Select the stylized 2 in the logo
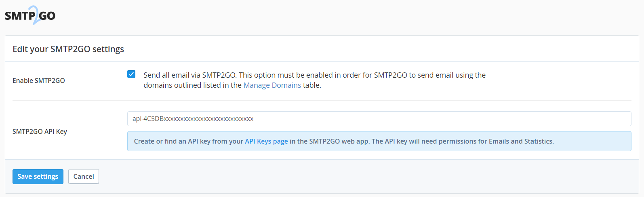The image size is (644, 197). coord(36,15)
